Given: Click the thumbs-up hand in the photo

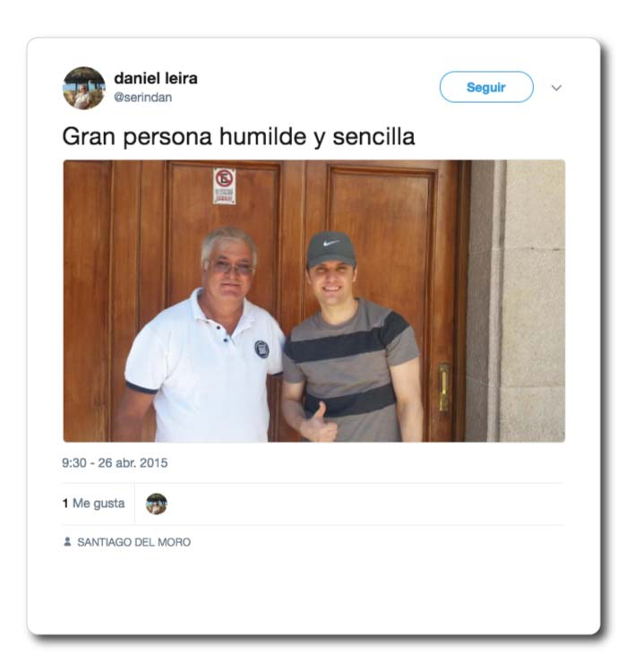Looking at the screenshot, I should coord(319,424).
